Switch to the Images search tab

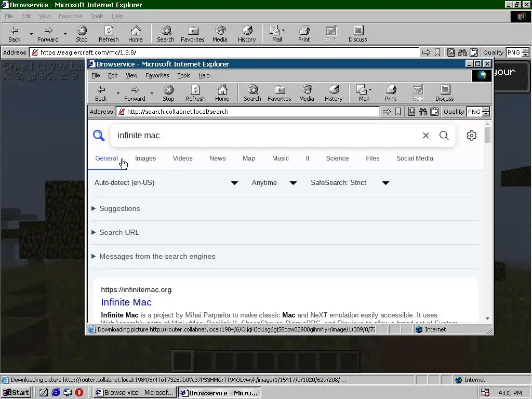click(145, 158)
